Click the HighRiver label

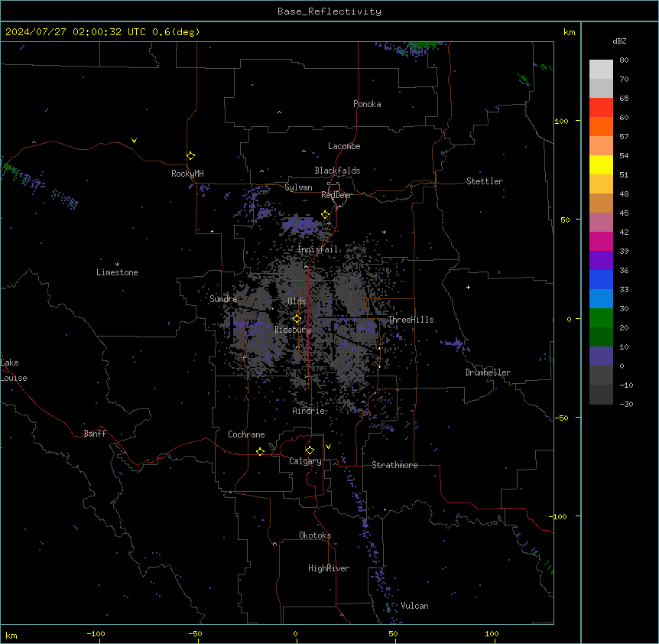[329, 568]
